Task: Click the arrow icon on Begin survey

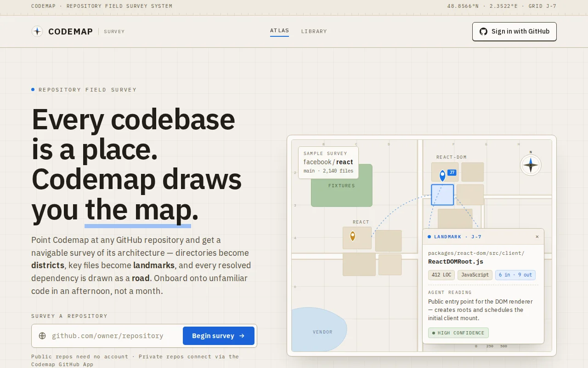Action: [x=242, y=336]
